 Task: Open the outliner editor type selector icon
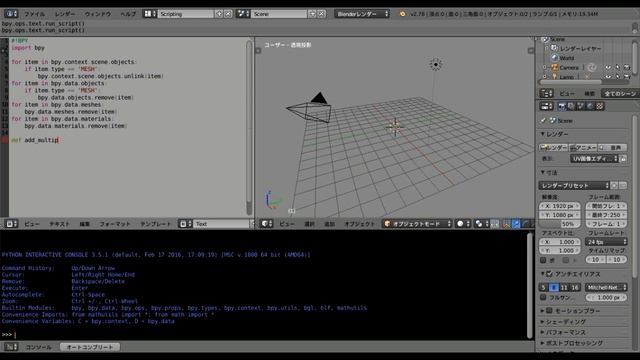pos(546,93)
